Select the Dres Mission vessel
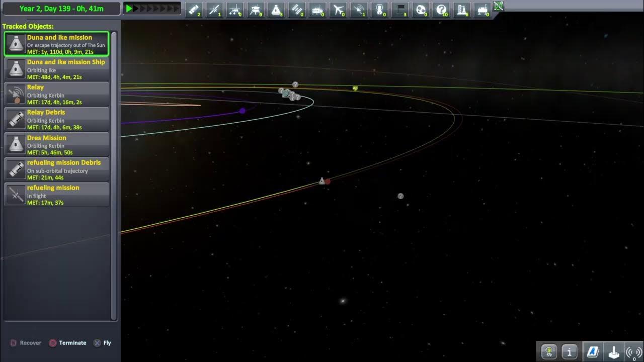Viewport: 644px width, 362px height. (56, 144)
